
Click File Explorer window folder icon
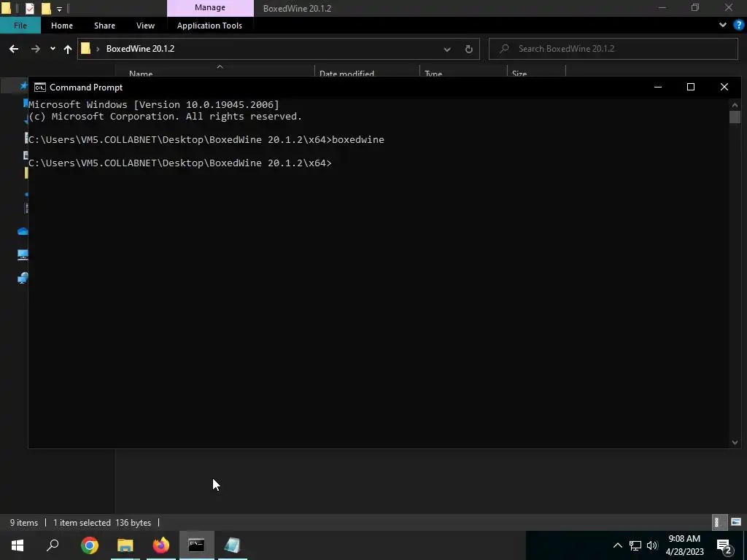(x=6, y=8)
